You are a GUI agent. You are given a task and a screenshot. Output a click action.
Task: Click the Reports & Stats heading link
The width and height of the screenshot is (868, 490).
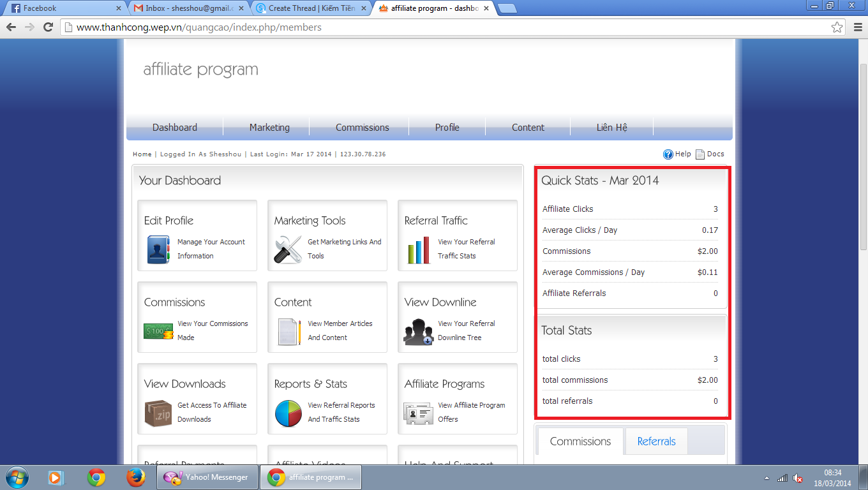coord(311,384)
